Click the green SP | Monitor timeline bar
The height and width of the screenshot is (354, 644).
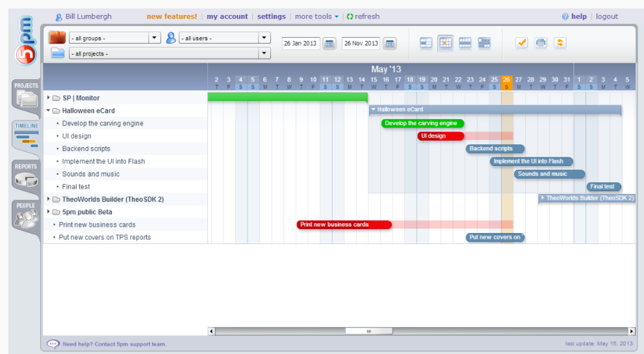(x=287, y=97)
